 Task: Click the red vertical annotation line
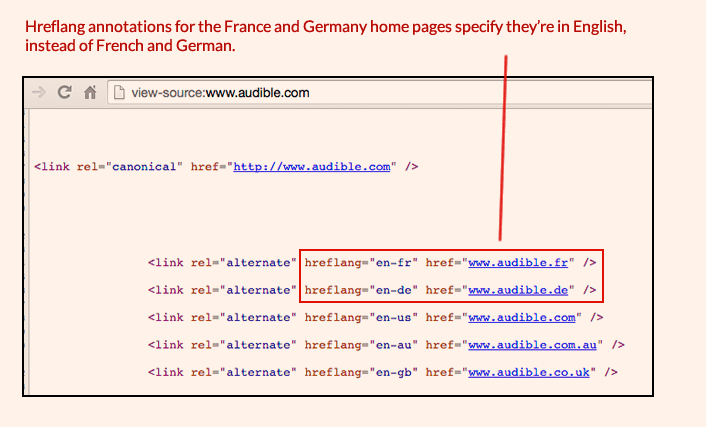(x=503, y=150)
